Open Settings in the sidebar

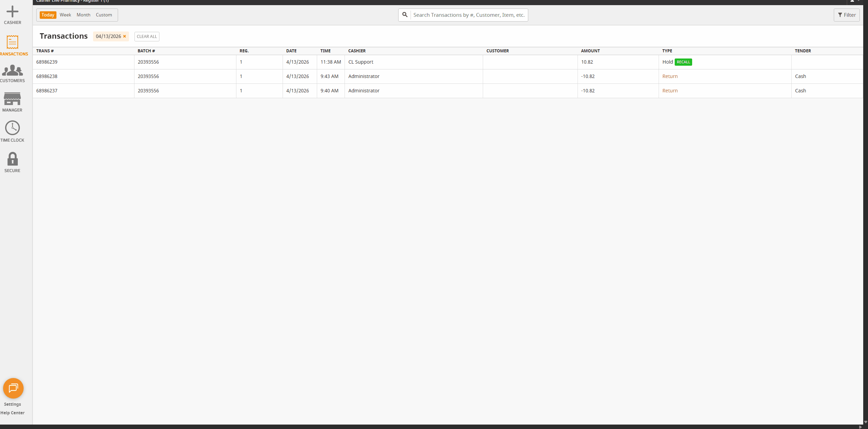click(12, 404)
